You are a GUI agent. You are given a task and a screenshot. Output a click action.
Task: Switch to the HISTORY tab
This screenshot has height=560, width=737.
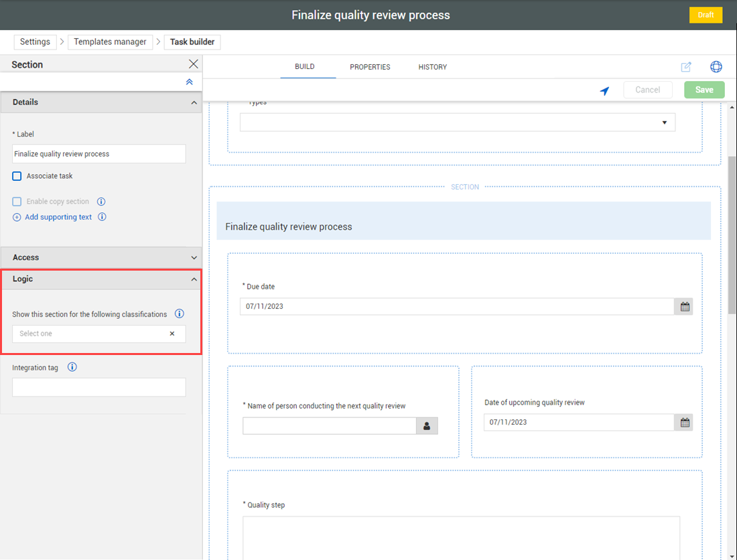pos(433,67)
